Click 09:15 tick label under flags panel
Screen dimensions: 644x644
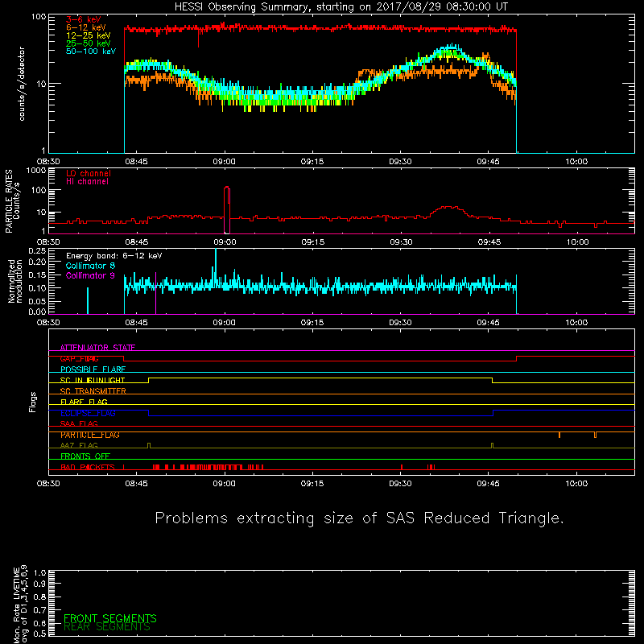pyautogui.click(x=312, y=484)
